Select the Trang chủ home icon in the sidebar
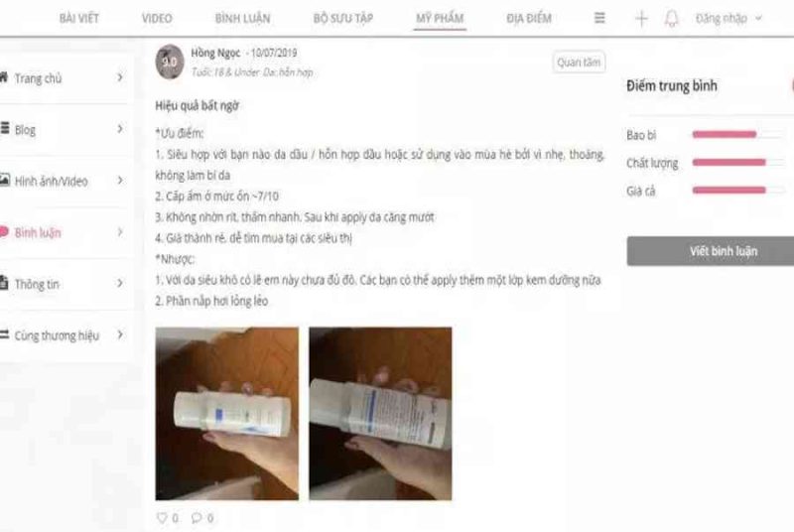Viewport: 794px width, 532px height. tap(4, 77)
